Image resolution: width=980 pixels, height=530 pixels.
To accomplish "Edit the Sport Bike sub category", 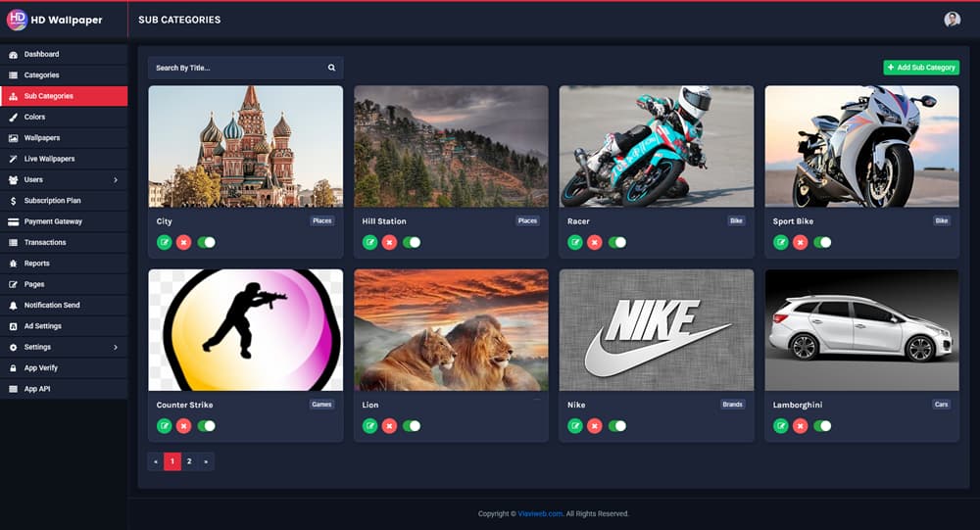I will 781,243.
